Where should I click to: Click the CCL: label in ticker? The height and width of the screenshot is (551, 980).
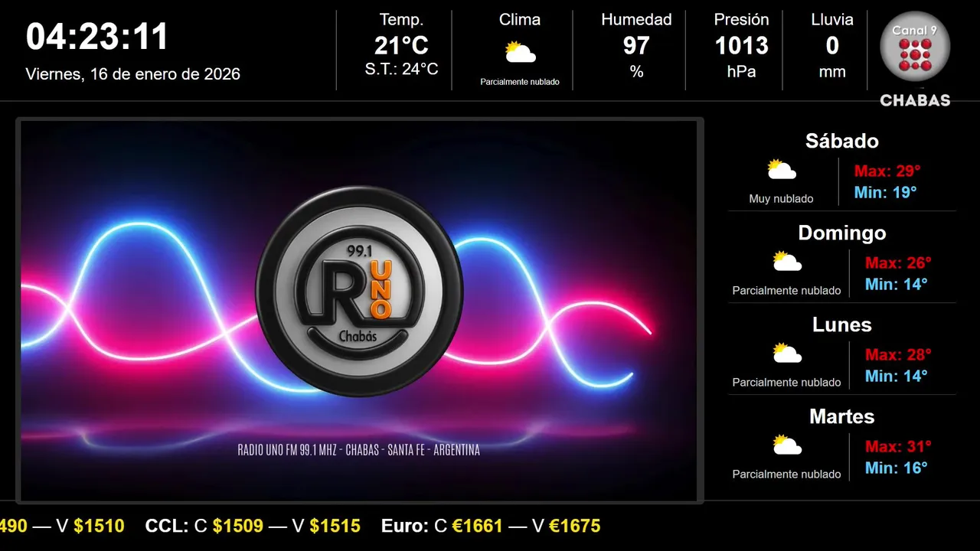[x=166, y=526]
